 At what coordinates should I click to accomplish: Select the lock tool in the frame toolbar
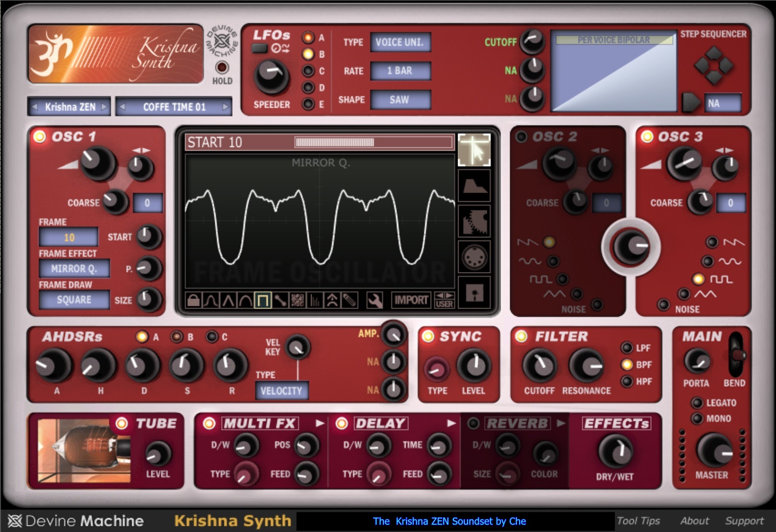tap(193, 300)
